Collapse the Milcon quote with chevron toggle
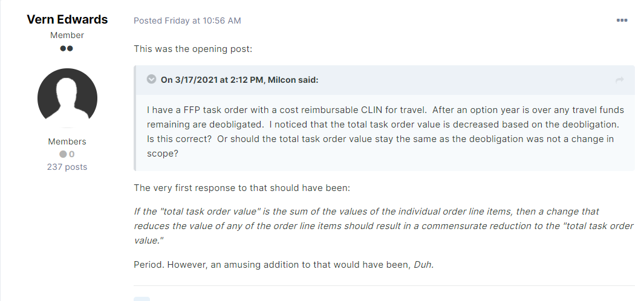The height and width of the screenshot is (301, 644). click(x=151, y=80)
